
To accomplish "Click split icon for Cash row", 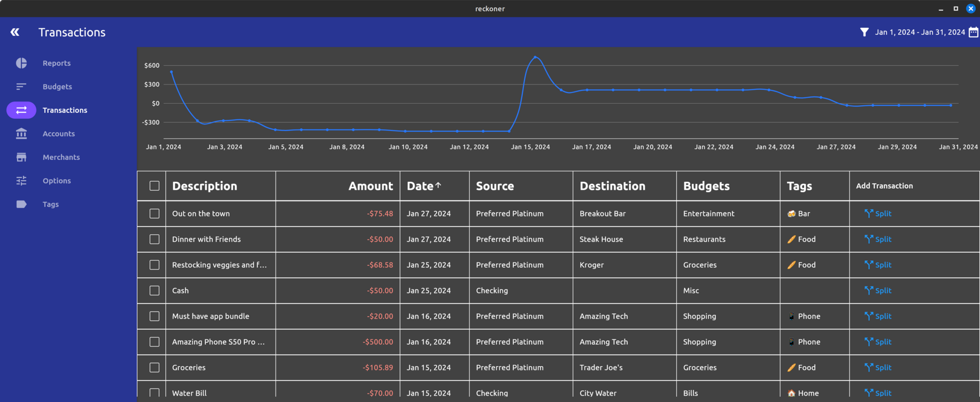I will tap(869, 290).
